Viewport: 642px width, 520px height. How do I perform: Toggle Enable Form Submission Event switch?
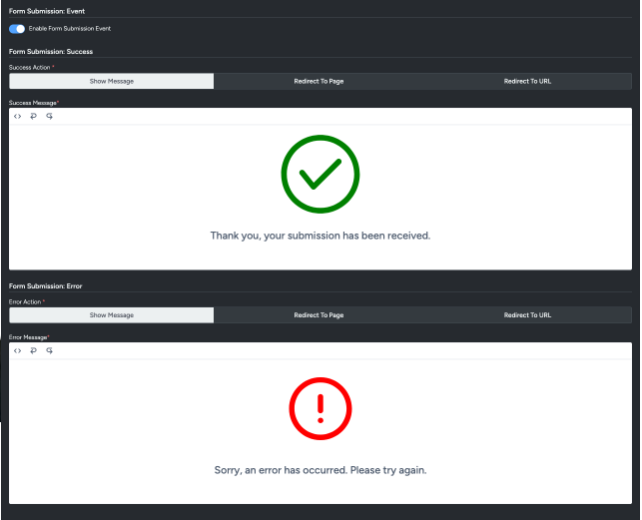pyautogui.click(x=17, y=29)
